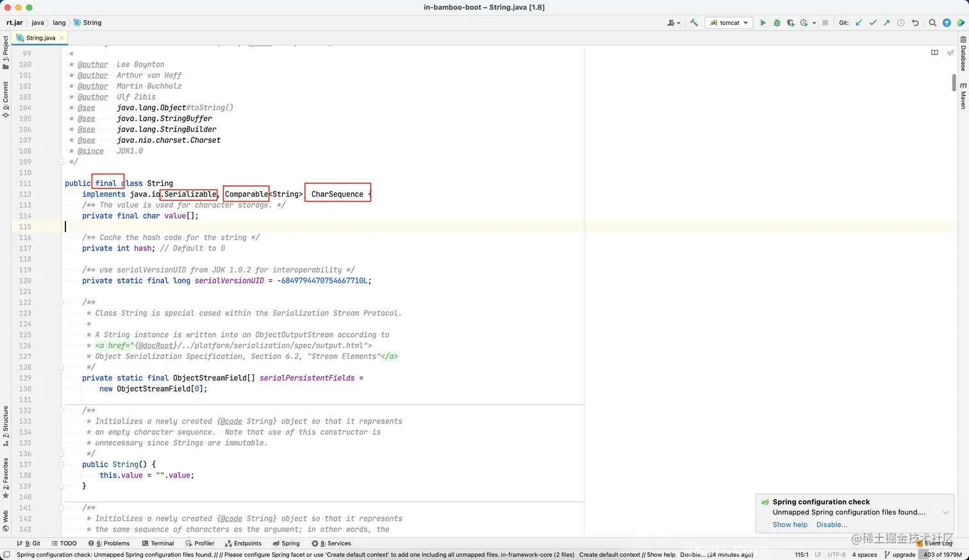Click java in the navigation breadcrumb
Screen dimensions: 969x560
pos(38,22)
